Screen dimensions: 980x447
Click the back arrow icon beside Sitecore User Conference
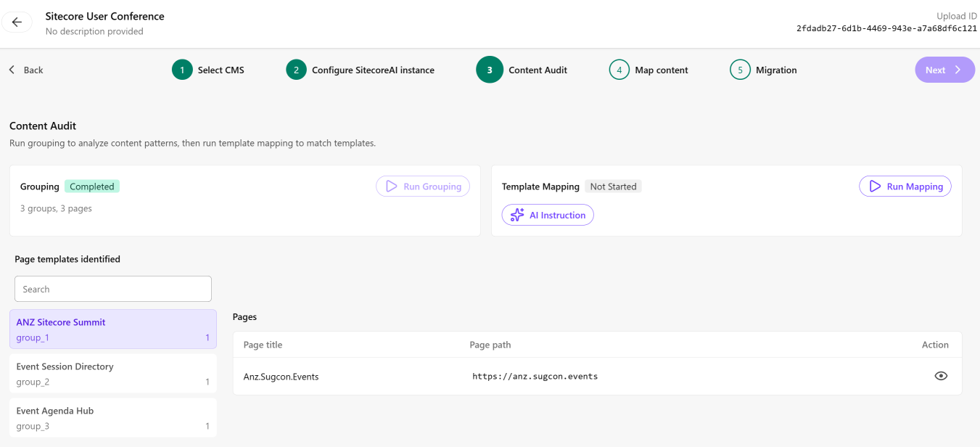17,22
